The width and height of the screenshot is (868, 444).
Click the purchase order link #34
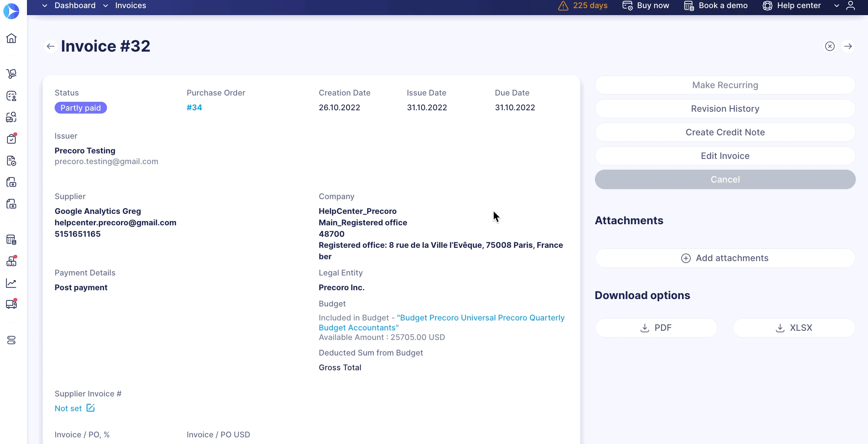[194, 107]
